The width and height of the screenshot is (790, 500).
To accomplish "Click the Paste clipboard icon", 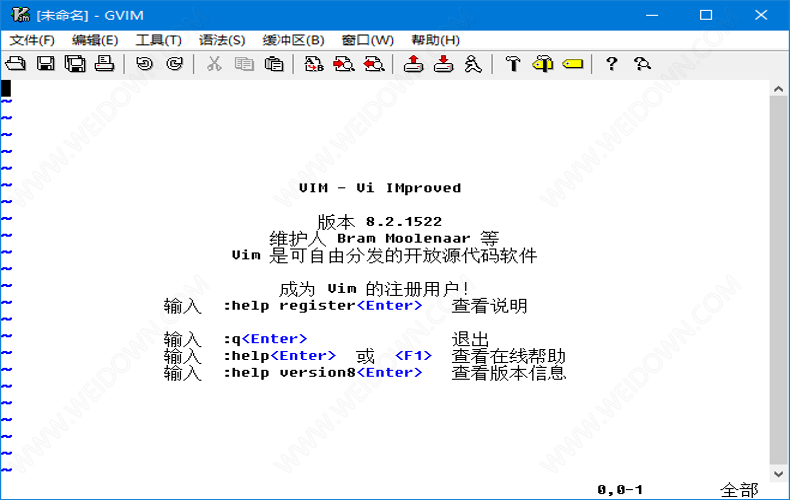I will point(274,64).
